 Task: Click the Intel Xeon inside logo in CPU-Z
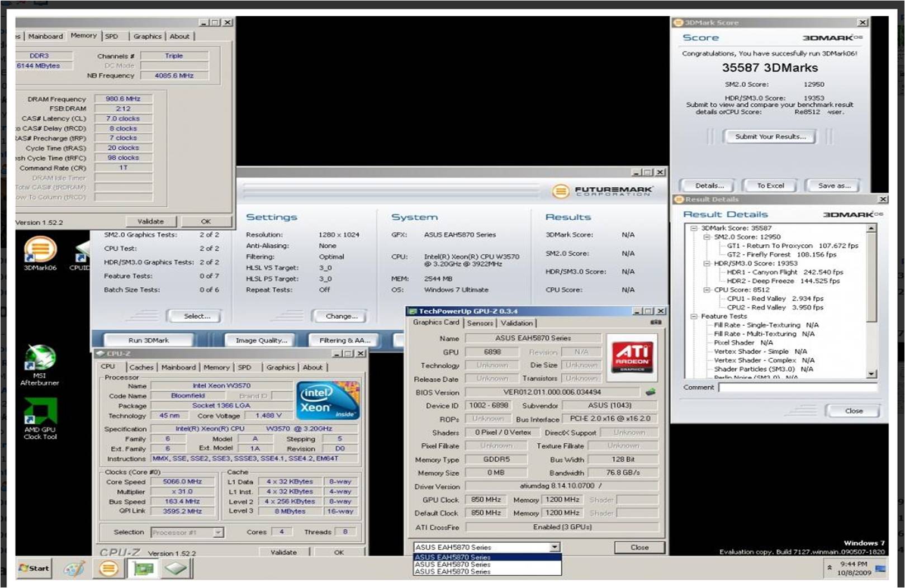click(x=328, y=401)
